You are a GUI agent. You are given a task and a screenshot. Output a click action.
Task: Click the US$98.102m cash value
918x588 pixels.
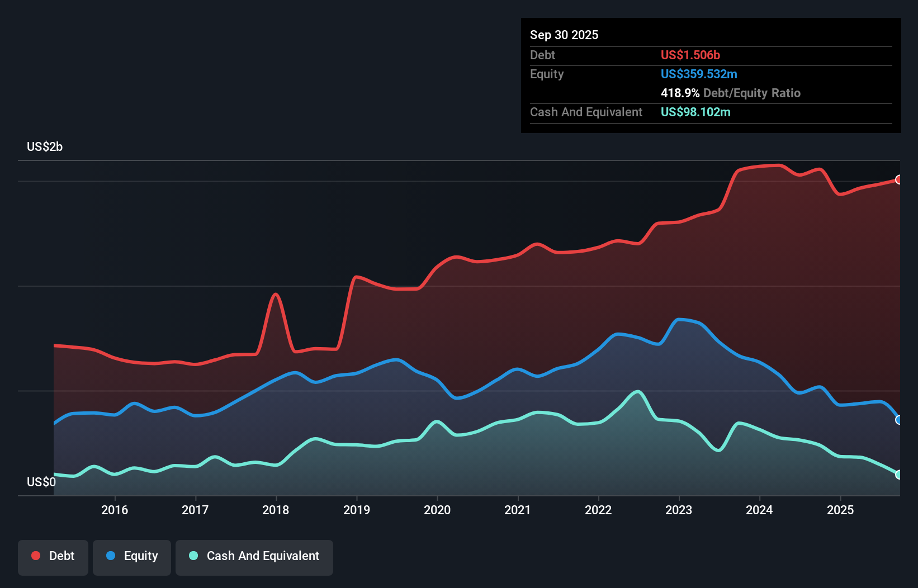click(695, 112)
